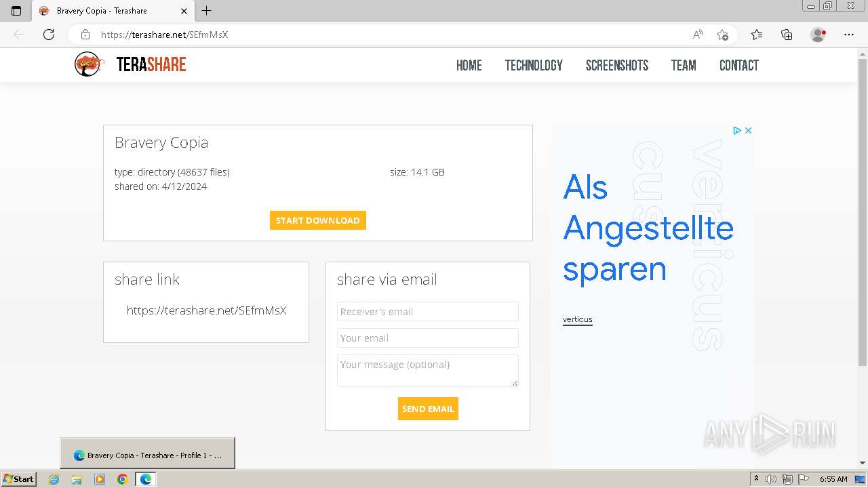Close the Bravery Copia tab
868x488 pixels.
(184, 11)
